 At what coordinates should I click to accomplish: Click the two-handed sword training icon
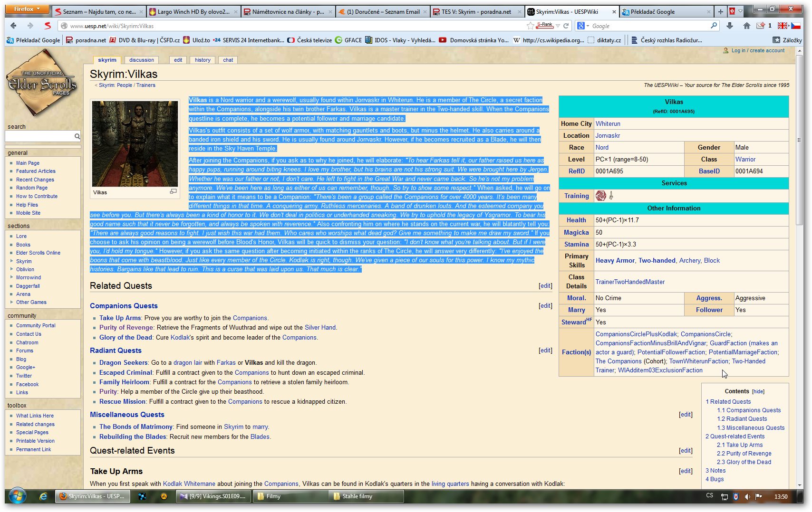tap(611, 196)
